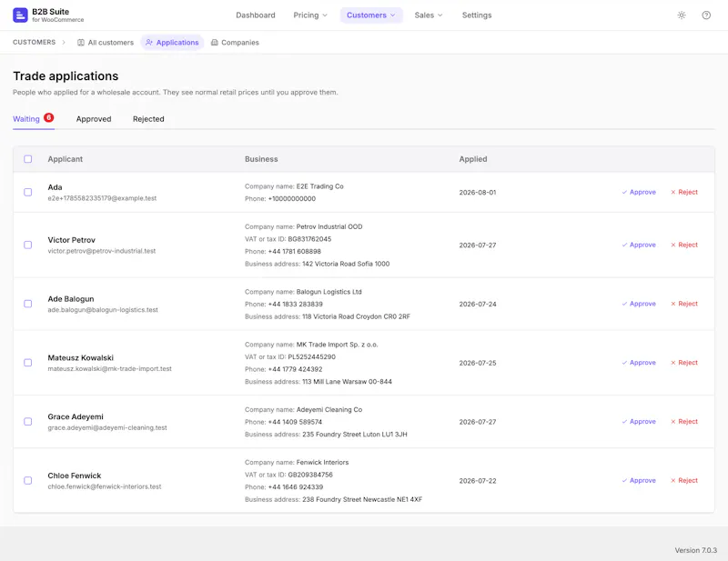This screenshot has width=728, height=561.
Task: Click applicant name Grace Adeyemi
Action: (76, 416)
